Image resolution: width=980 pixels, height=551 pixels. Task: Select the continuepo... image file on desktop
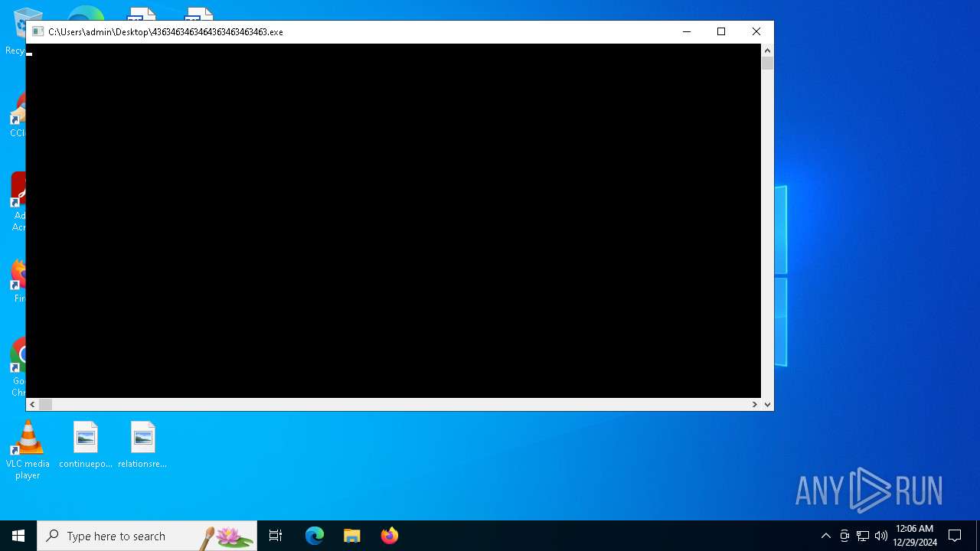click(86, 445)
